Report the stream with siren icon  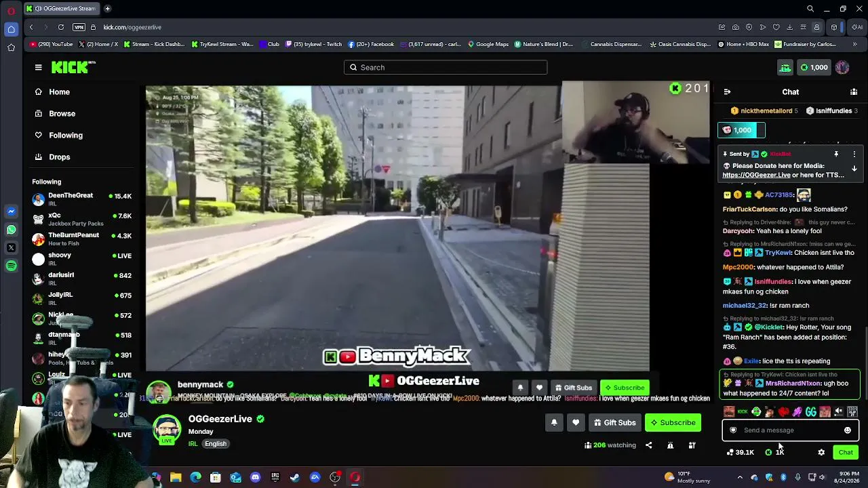pyautogui.click(x=670, y=445)
